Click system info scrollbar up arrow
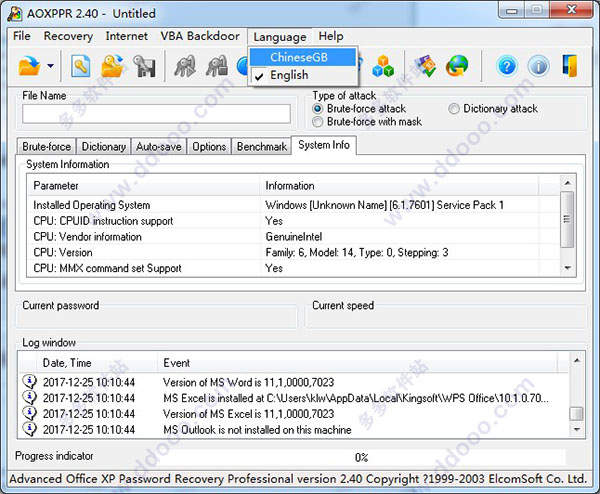 click(x=567, y=183)
